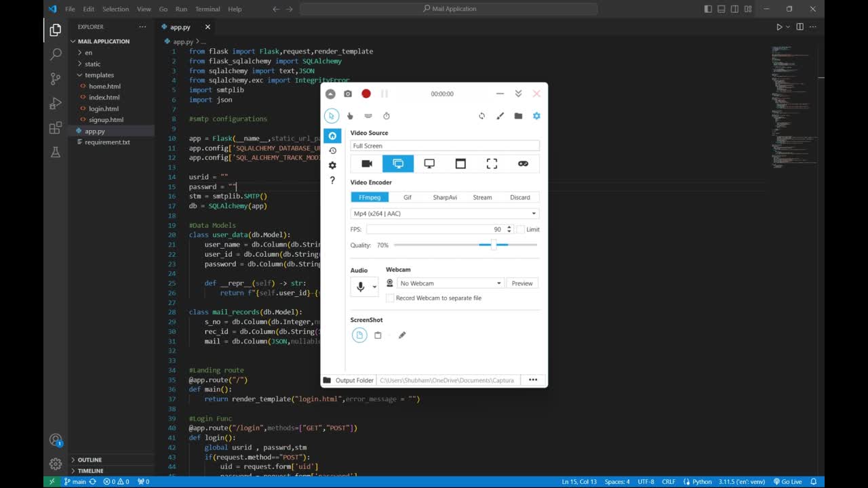
Task: Open the Terminal menu
Action: pos(207,9)
